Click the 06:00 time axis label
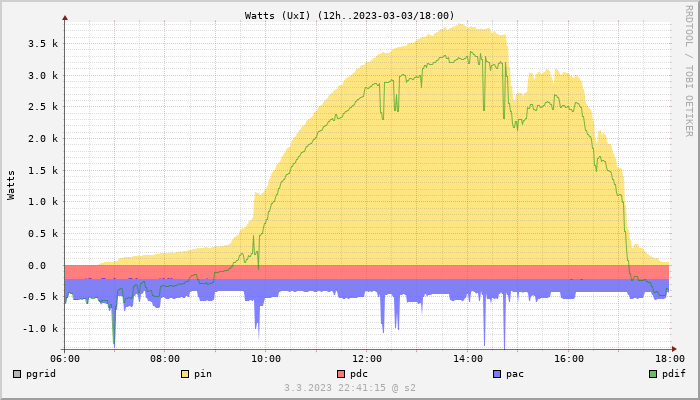The width and height of the screenshot is (700, 400). coord(65,359)
